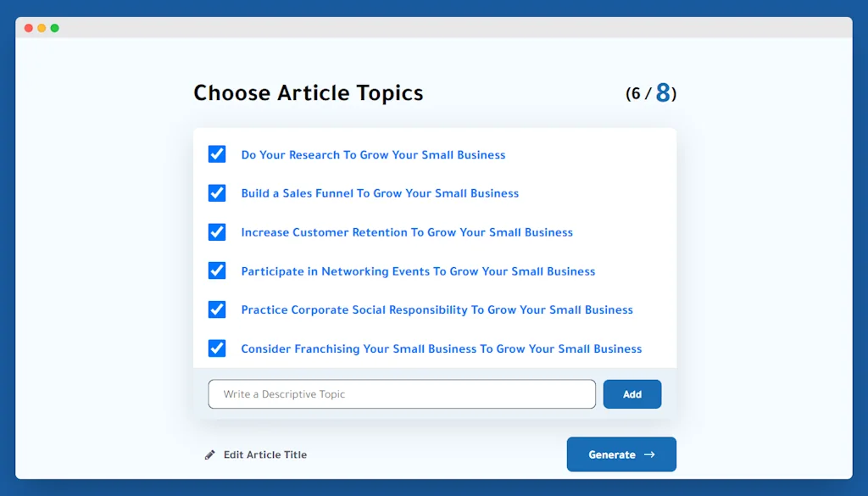Open the Edit Article Title link
The width and height of the screenshot is (868, 496).
264,455
